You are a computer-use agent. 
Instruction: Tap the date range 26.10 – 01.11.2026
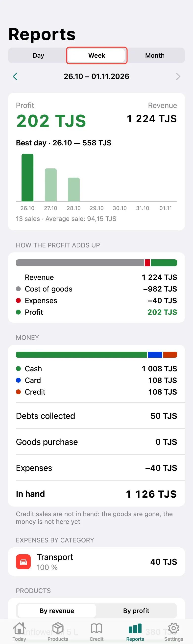coord(96,77)
